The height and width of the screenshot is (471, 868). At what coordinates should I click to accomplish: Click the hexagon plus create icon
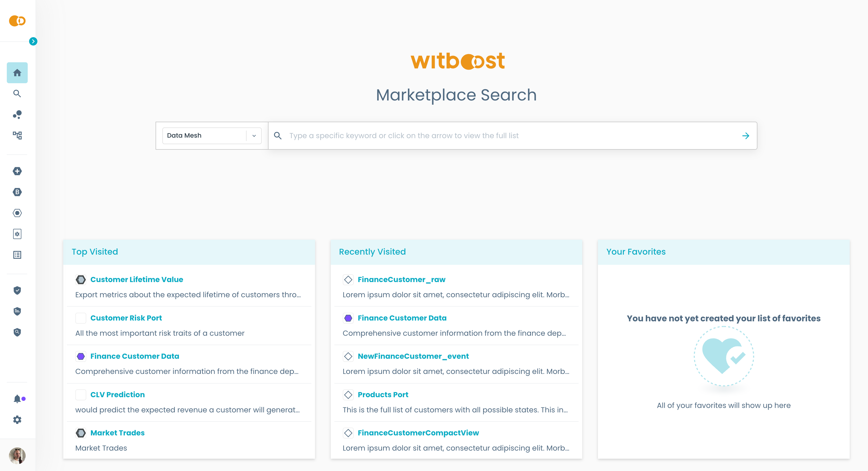(x=17, y=171)
